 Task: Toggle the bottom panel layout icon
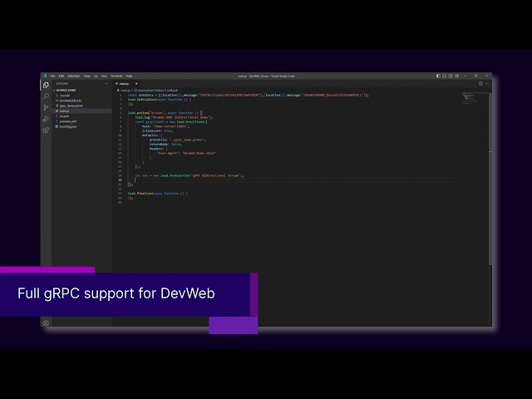[x=444, y=76]
